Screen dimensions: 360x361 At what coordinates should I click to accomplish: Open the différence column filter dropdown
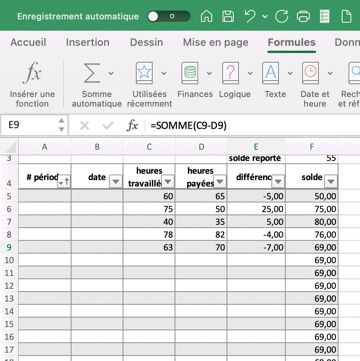[x=278, y=182]
